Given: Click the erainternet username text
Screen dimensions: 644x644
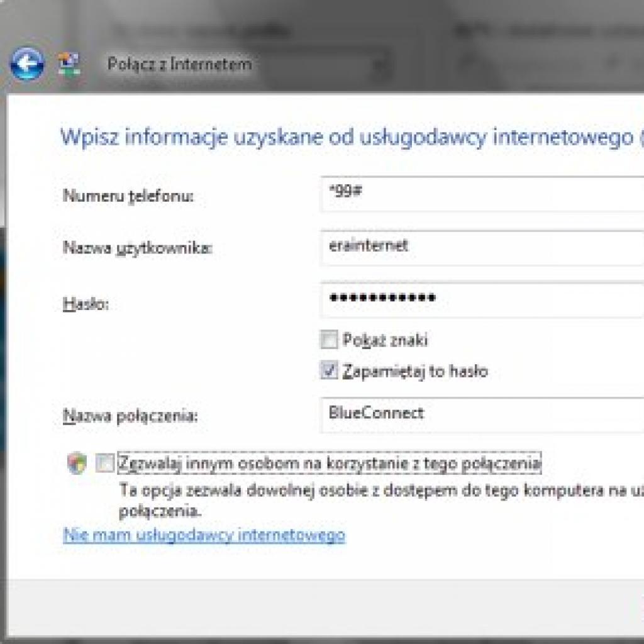Looking at the screenshot, I should (369, 247).
